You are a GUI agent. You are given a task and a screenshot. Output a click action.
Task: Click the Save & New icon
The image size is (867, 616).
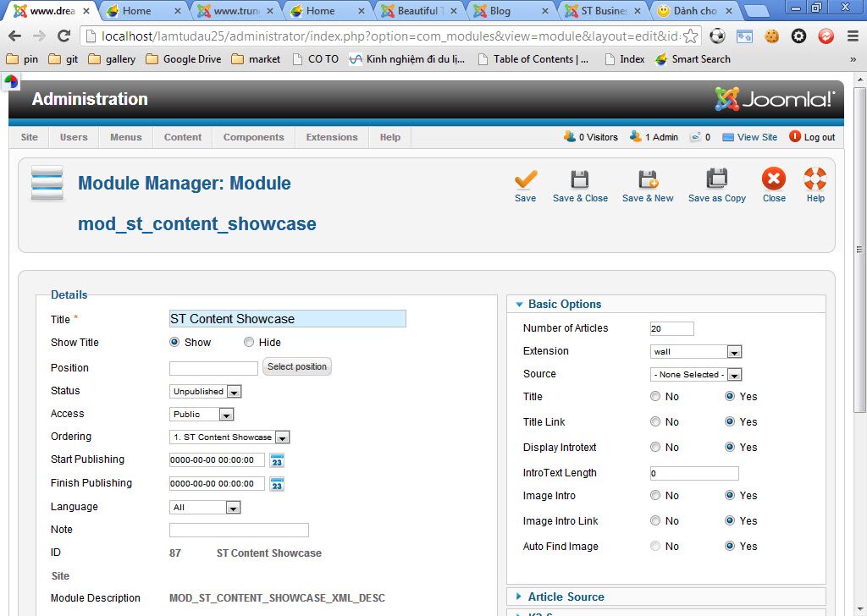tap(648, 180)
